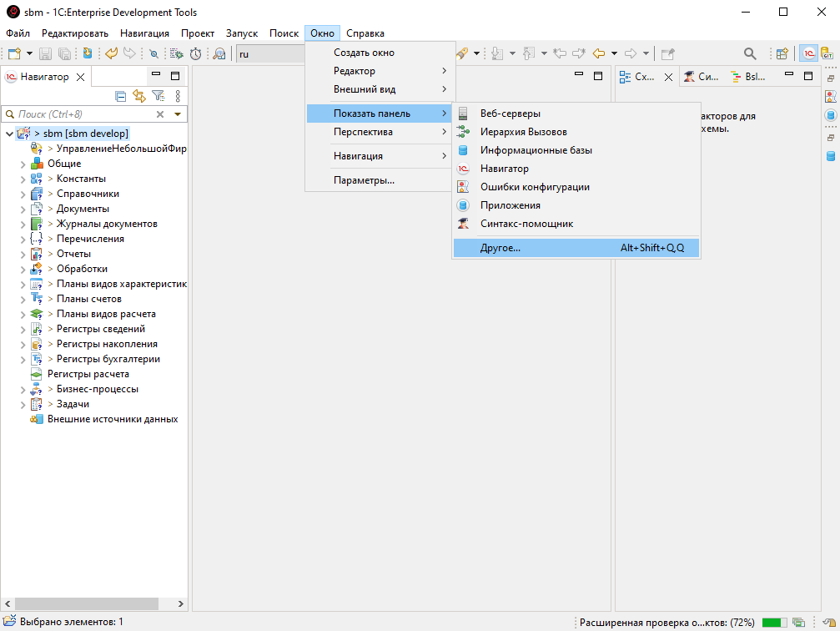
Task: Click collapse all icon in Navigator
Action: pyautogui.click(x=121, y=96)
